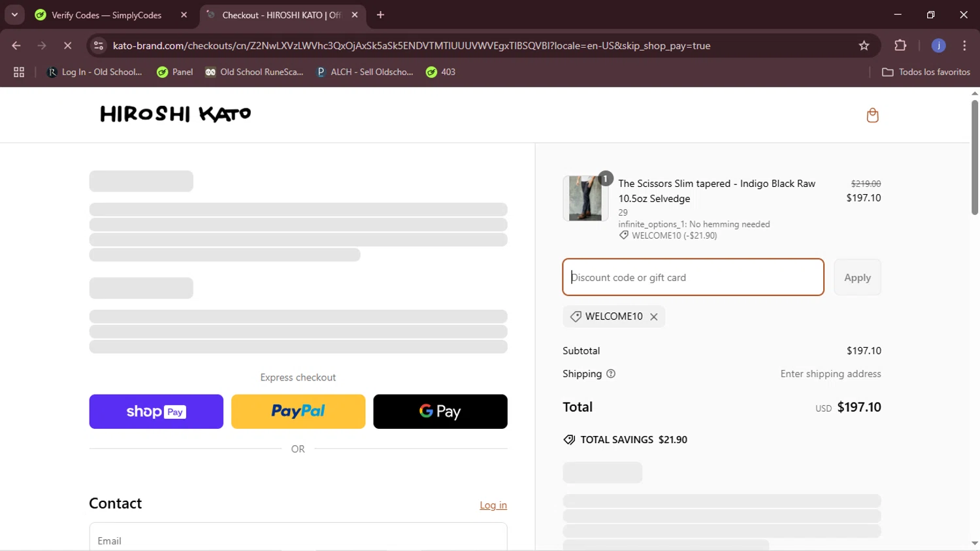
Task: Restore down the Chrome window
Action: pyautogui.click(x=930, y=14)
